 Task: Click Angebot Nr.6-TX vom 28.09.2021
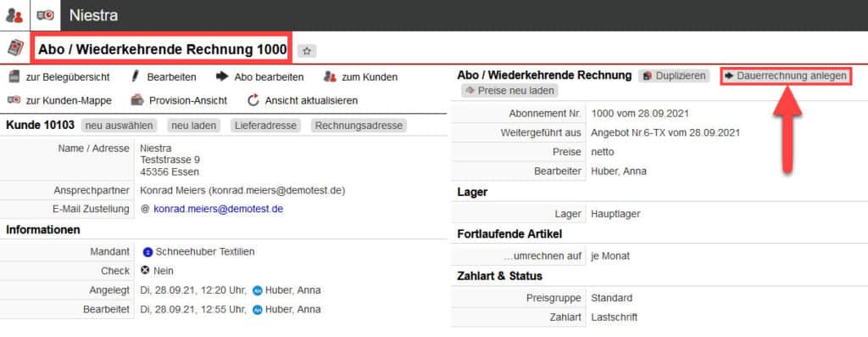tap(665, 133)
